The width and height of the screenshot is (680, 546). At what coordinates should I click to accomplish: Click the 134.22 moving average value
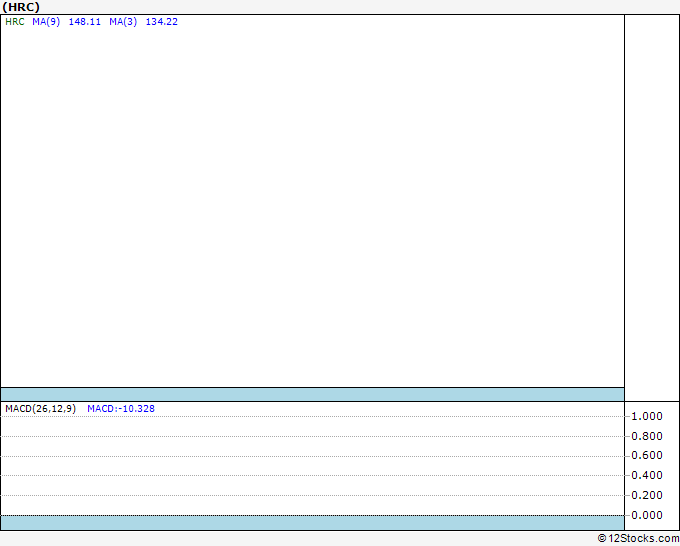pos(162,22)
